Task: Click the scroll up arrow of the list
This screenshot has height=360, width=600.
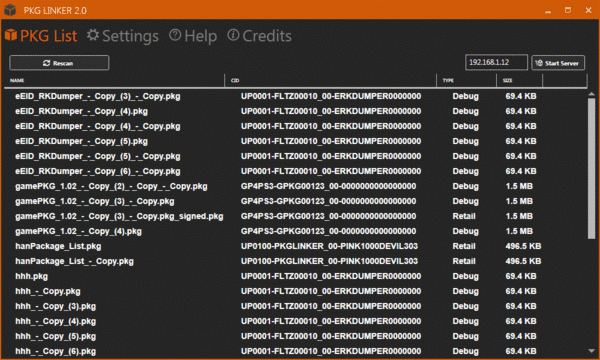Action: (592, 94)
